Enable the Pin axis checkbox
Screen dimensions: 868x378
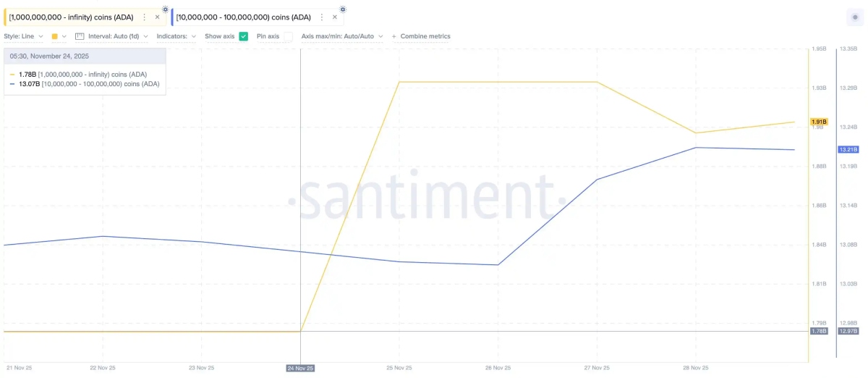tap(288, 36)
